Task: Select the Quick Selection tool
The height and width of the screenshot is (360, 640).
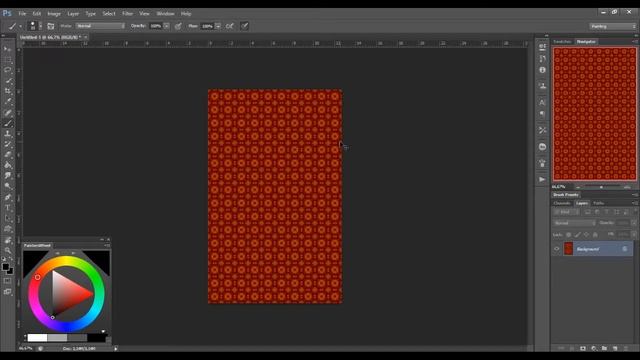Action: tap(8, 81)
